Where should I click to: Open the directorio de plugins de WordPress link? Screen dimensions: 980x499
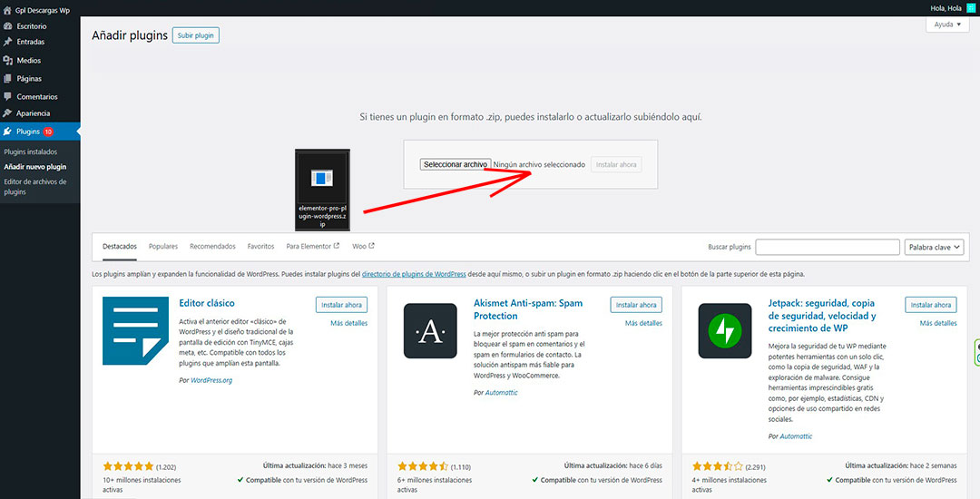414,274
